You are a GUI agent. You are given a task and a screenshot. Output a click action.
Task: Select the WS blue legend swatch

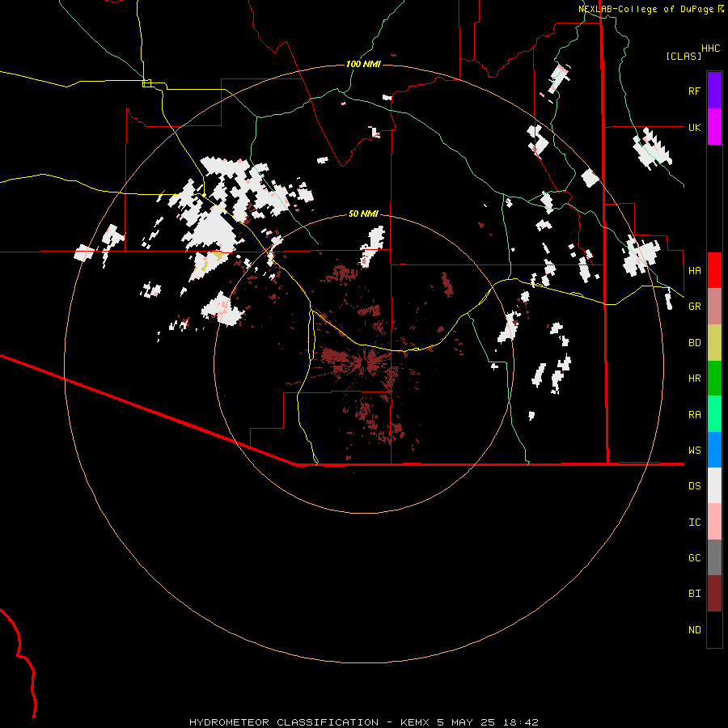tap(714, 450)
